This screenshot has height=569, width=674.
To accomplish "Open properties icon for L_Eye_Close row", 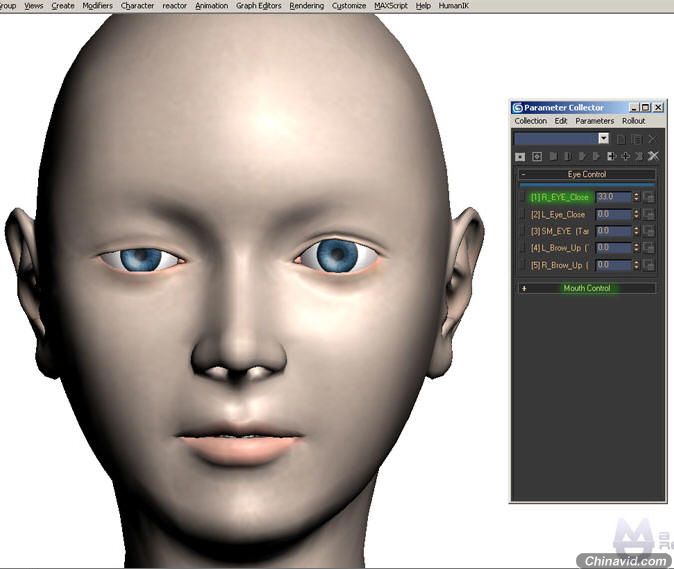I will (648, 214).
